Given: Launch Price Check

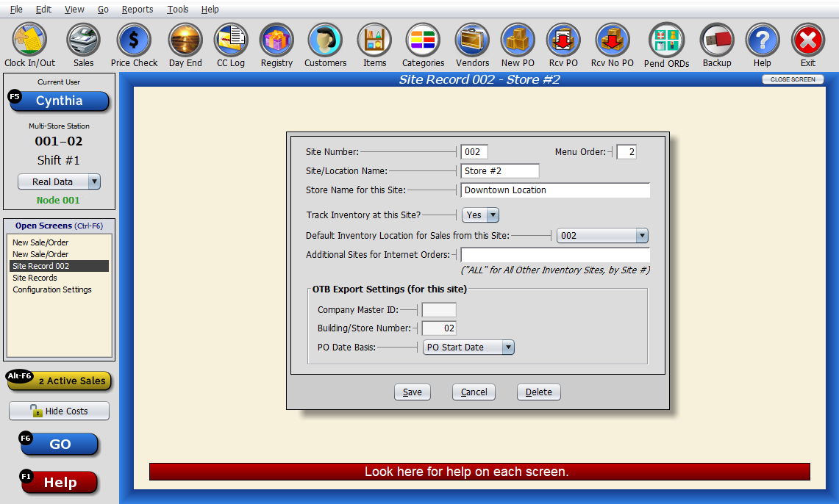Looking at the screenshot, I should tap(135, 45).
